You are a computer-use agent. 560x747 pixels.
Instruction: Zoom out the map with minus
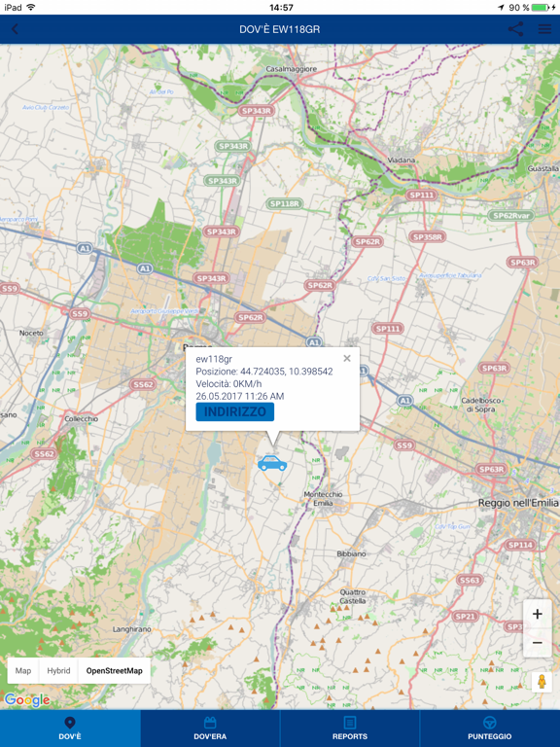tap(537, 643)
